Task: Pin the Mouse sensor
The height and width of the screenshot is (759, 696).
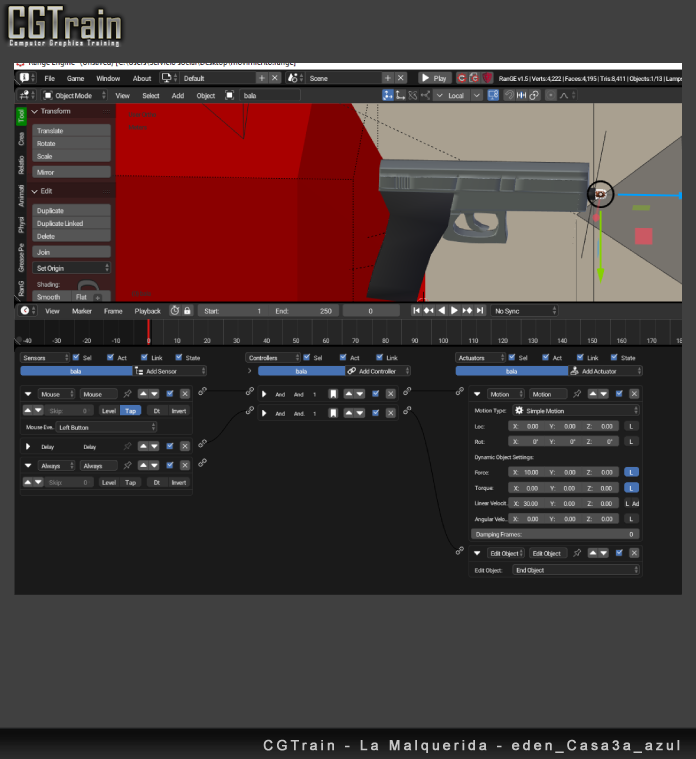Action: click(x=127, y=394)
